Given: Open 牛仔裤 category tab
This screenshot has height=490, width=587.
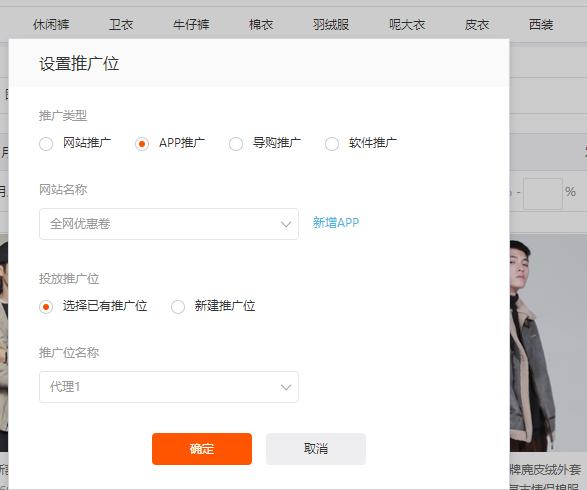Looking at the screenshot, I should [x=191, y=25].
